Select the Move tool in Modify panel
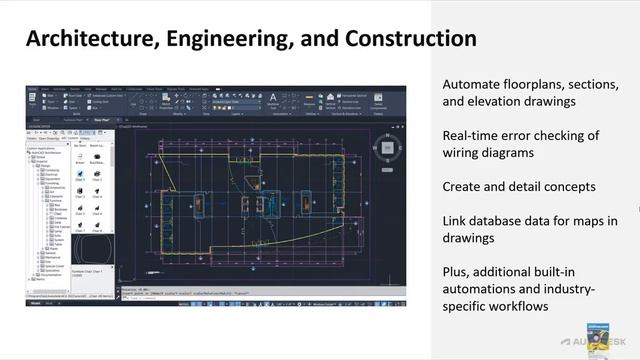 click(176, 96)
